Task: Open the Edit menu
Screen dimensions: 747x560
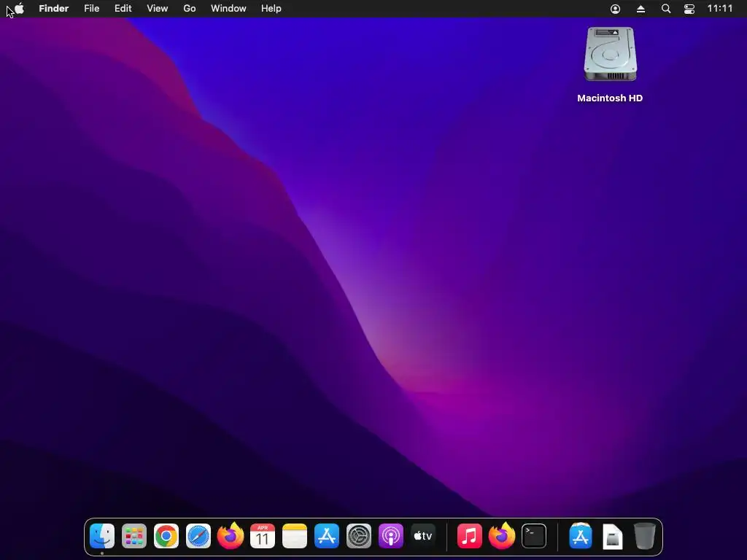Action: [123, 9]
